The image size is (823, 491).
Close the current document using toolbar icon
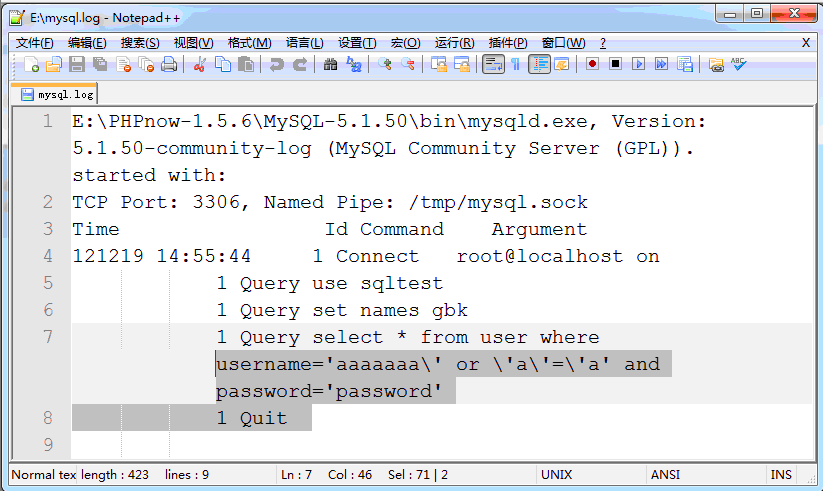point(123,65)
